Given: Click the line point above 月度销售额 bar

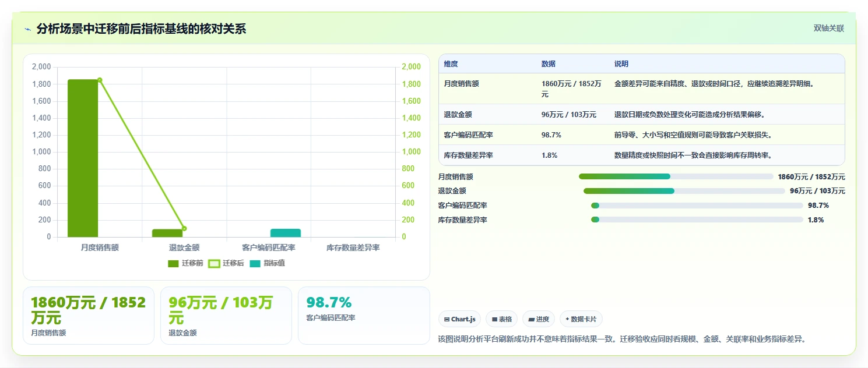Looking at the screenshot, I should tap(100, 80).
